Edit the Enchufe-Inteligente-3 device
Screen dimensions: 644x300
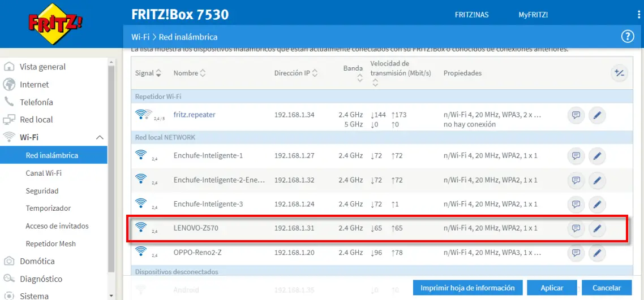(x=597, y=204)
